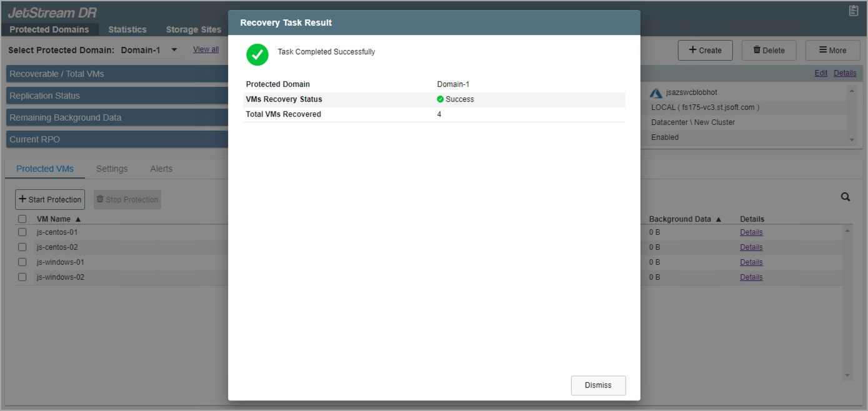
Task: Switch to the Statistics tab
Action: pyautogui.click(x=127, y=29)
